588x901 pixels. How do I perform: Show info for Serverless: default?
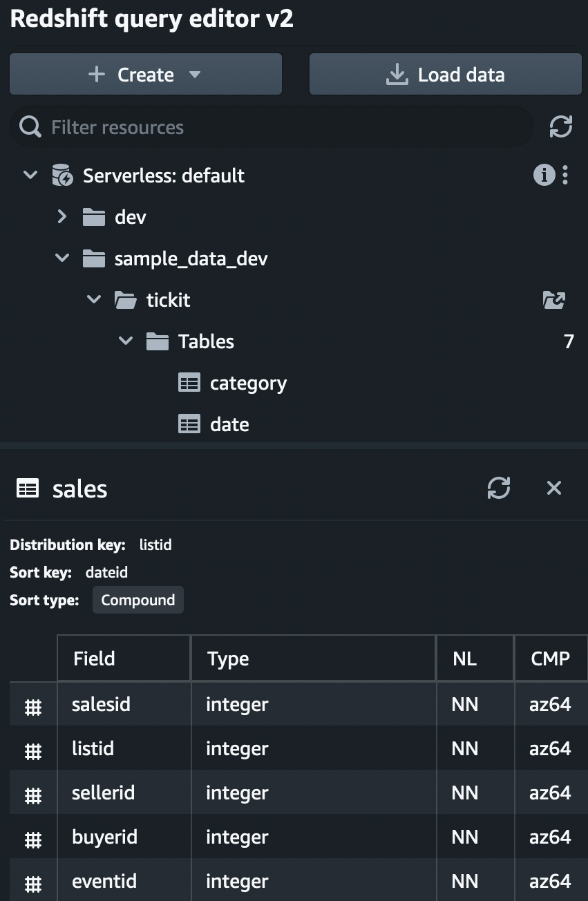[544, 176]
